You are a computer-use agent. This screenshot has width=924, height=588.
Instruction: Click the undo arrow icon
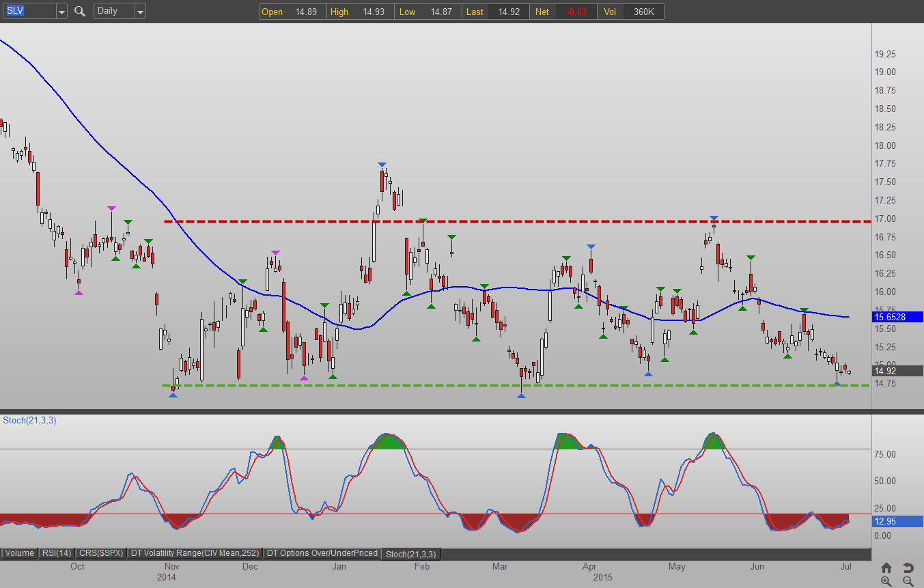(x=908, y=568)
